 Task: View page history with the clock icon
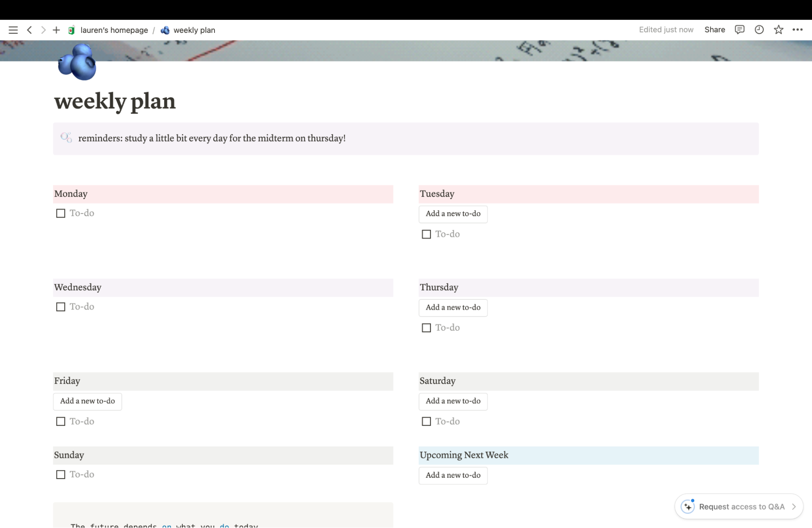[759, 30]
